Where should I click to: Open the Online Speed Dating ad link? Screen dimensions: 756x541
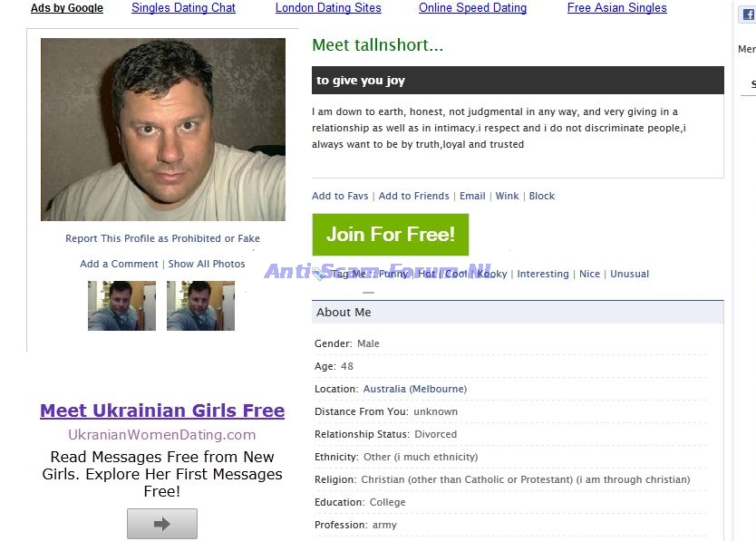(472, 8)
